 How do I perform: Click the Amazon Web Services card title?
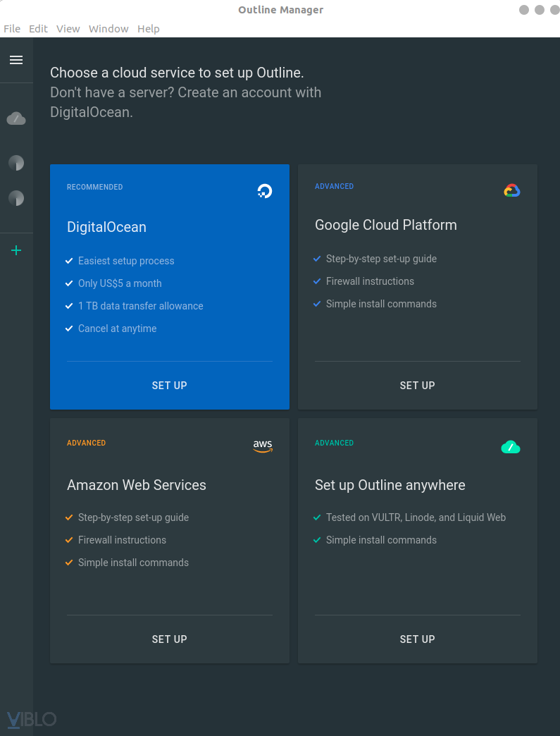(137, 485)
